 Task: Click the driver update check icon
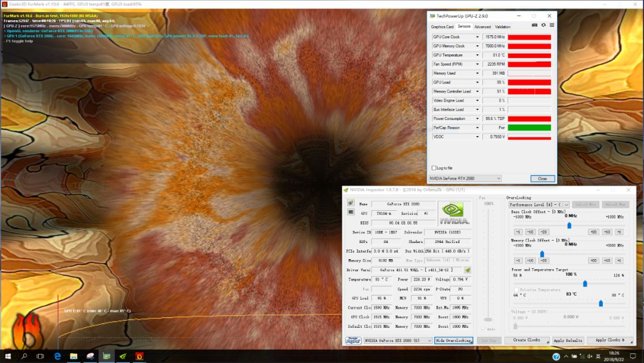[x=467, y=270]
